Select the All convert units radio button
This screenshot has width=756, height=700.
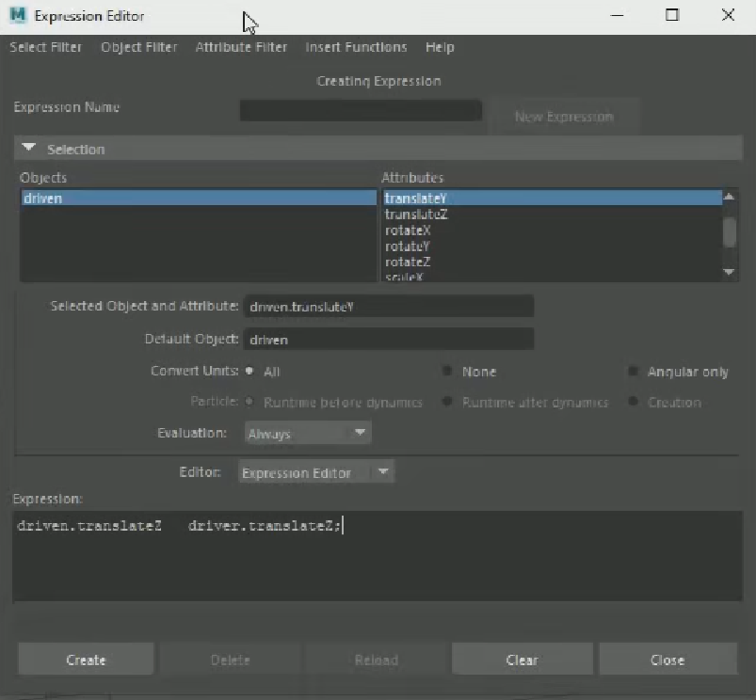(250, 372)
